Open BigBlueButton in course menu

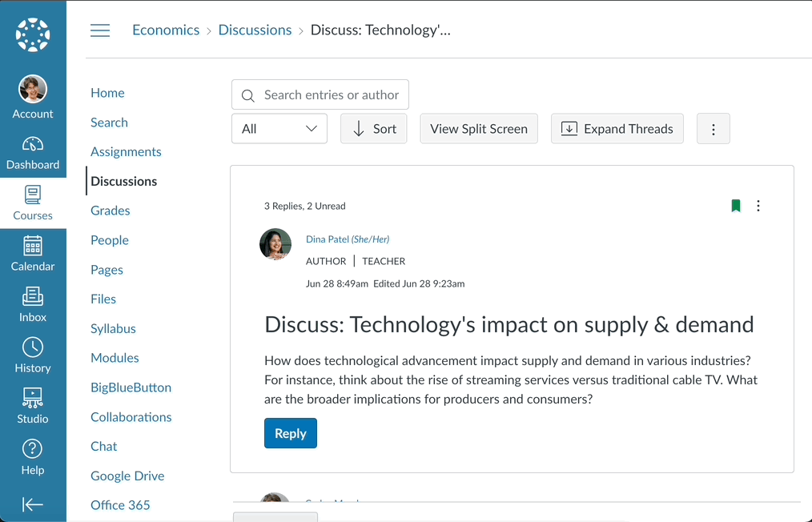[131, 387]
